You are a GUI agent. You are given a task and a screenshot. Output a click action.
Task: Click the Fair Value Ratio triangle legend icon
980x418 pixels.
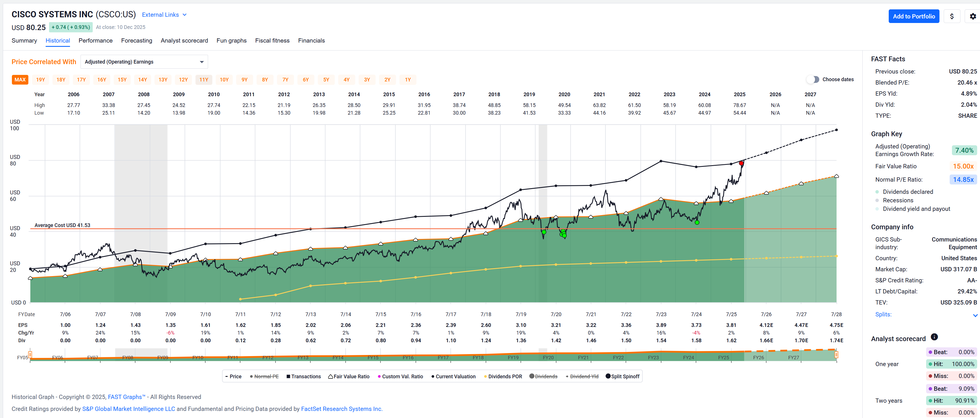pos(330,377)
